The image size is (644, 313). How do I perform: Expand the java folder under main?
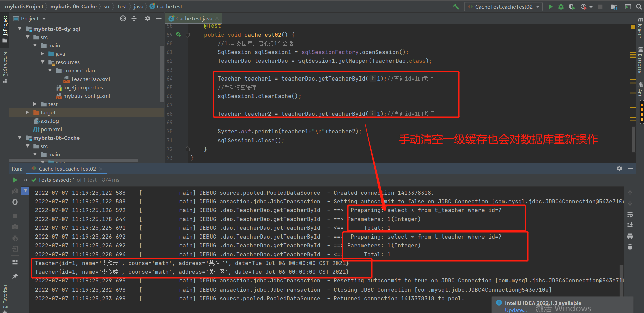pyautogui.click(x=42, y=54)
